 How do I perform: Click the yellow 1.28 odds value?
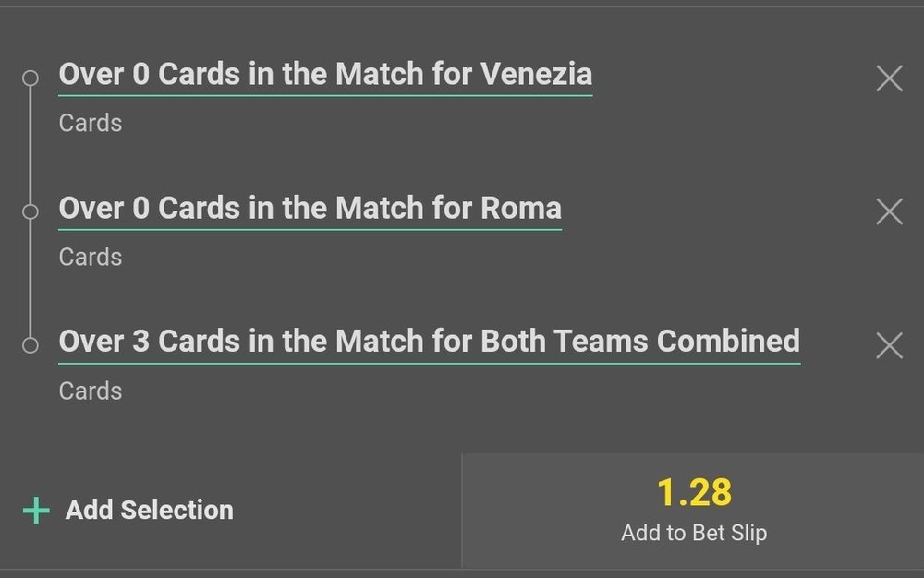[x=694, y=492]
